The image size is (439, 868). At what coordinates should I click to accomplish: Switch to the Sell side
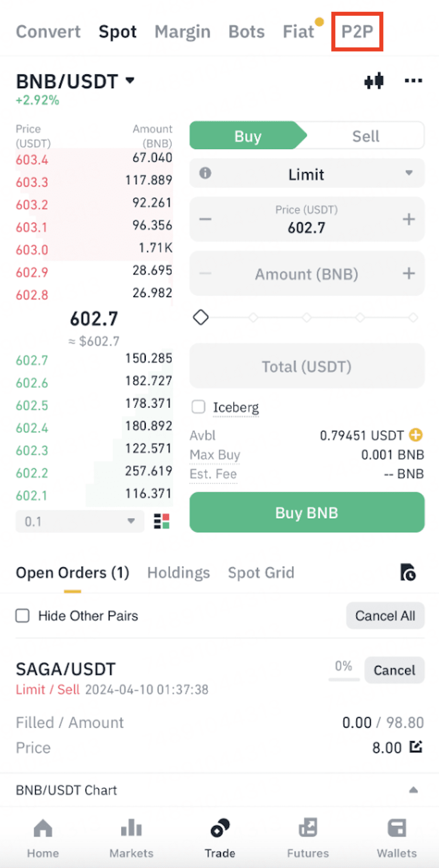pos(366,136)
